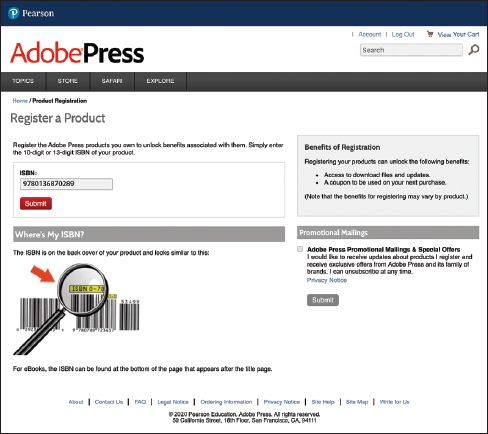Click into the ISBN input field
This screenshot has height=434, width=488.
pyautogui.click(x=66, y=184)
